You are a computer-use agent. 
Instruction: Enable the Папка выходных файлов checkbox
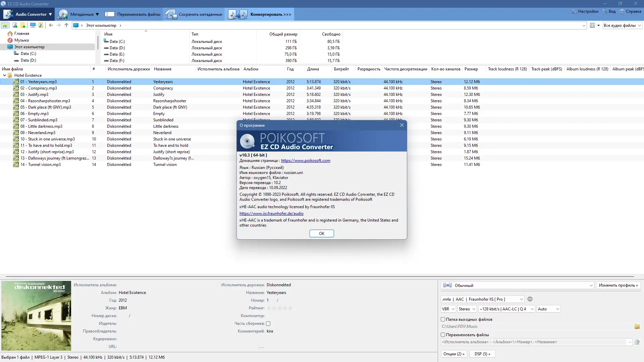point(443,319)
